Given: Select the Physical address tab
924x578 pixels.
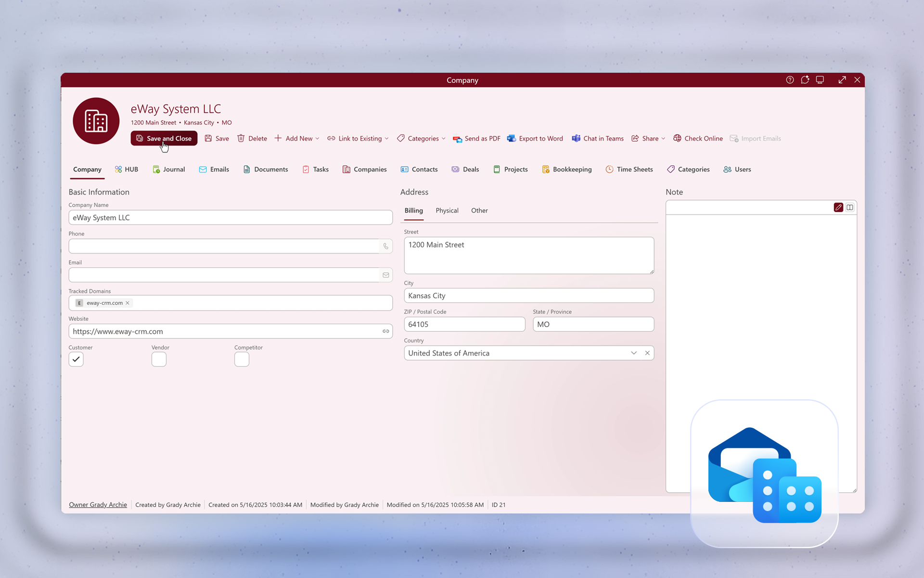Looking at the screenshot, I should click(x=447, y=210).
